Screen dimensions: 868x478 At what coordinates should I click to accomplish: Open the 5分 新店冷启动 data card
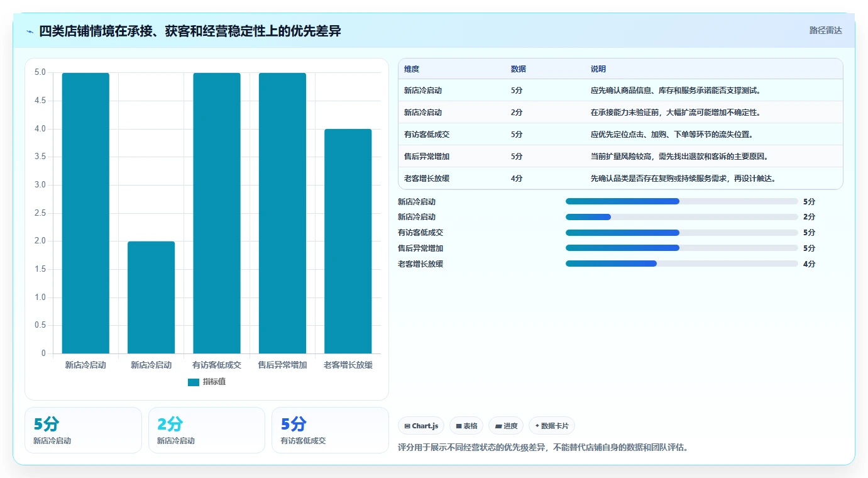[x=83, y=430]
